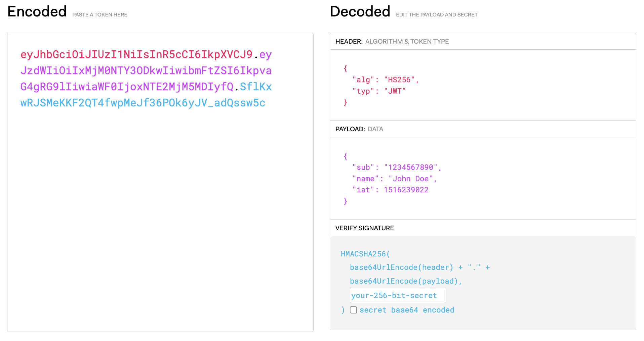Click the opening brace of the header JSON
The width and height of the screenshot is (644, 341).
pos(345,68)
